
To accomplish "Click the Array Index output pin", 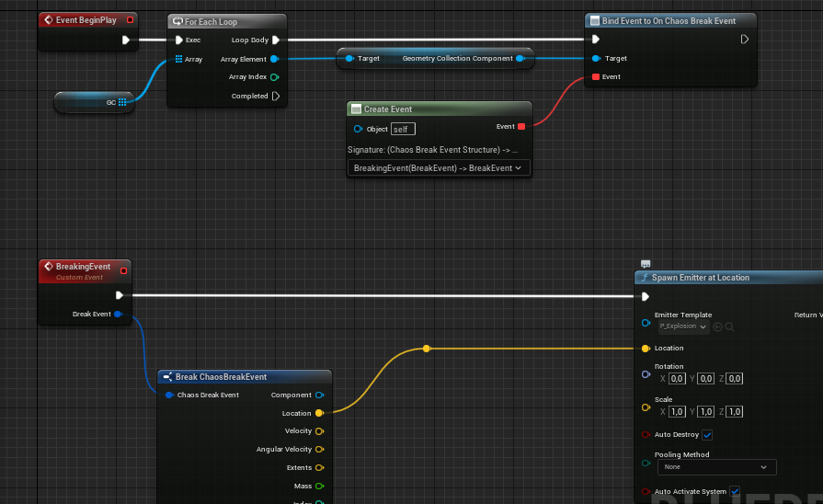I will click(274, 77).
